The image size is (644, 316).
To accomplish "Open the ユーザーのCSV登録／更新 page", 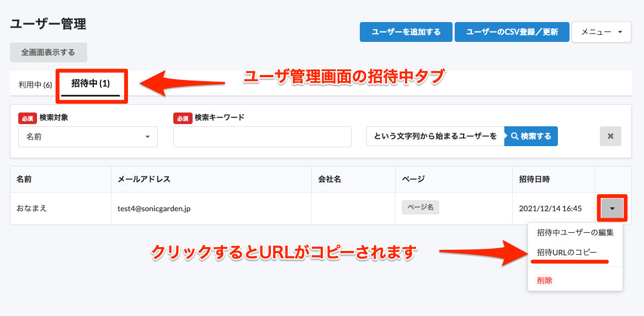I will (512, 32).
